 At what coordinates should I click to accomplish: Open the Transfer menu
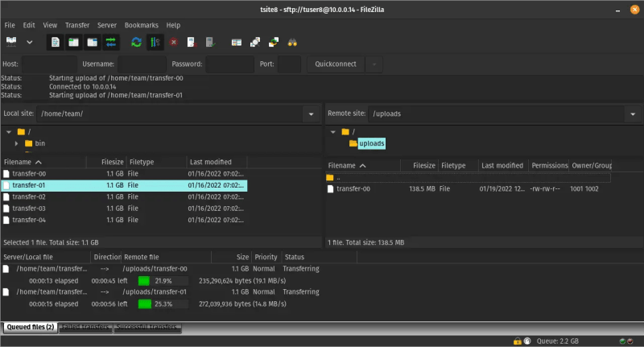tap(77, 26)
